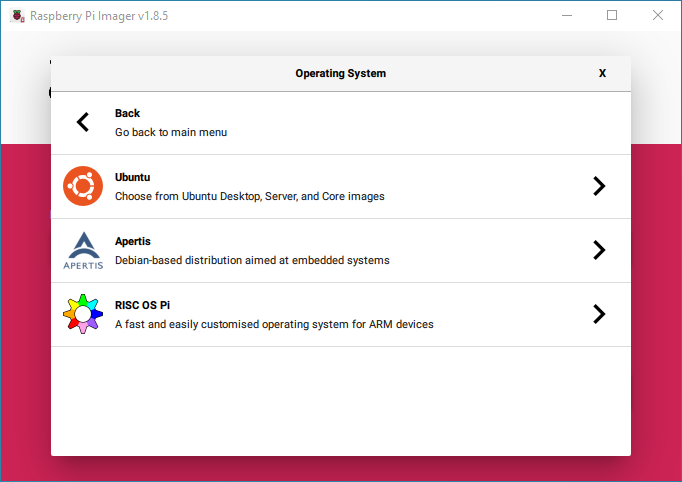Click the Operating System dialog header
Screen dimensions: 682x482
(x=341, y=74)
